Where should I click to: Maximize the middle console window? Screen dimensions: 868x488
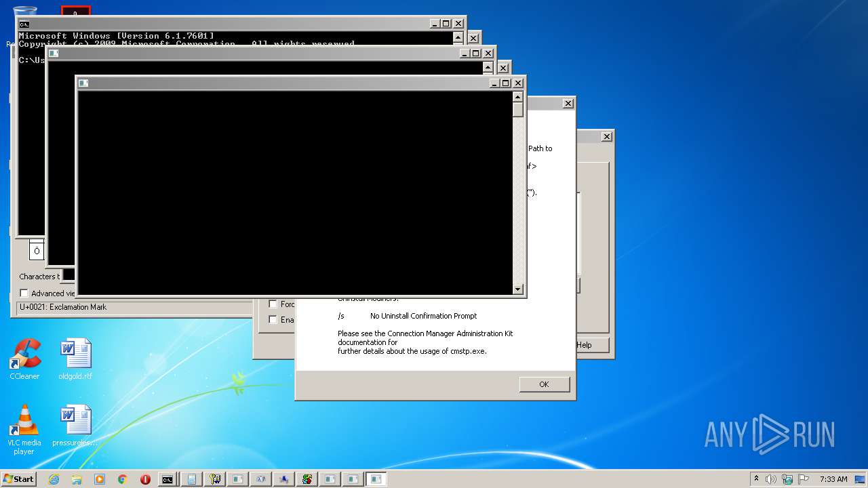[475, 54]
